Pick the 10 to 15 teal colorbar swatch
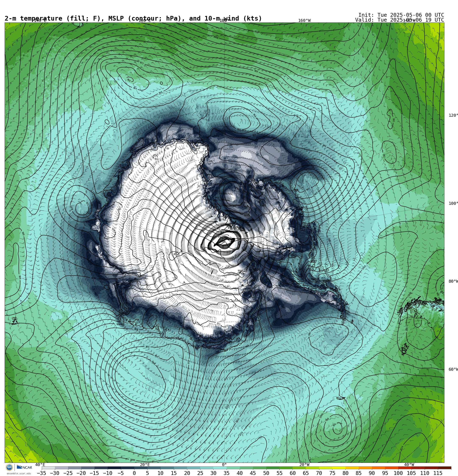The height and width of the screenshot is (476, 458). (167, 468)
